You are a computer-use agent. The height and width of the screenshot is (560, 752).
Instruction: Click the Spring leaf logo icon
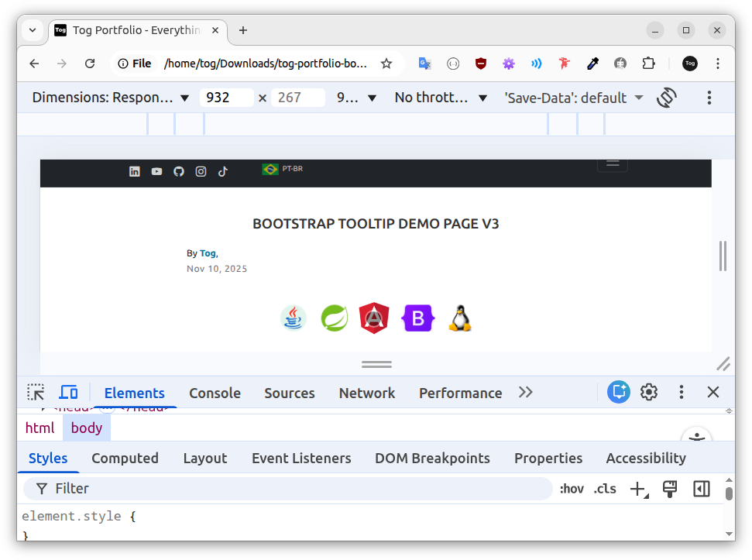coord(335,318)
